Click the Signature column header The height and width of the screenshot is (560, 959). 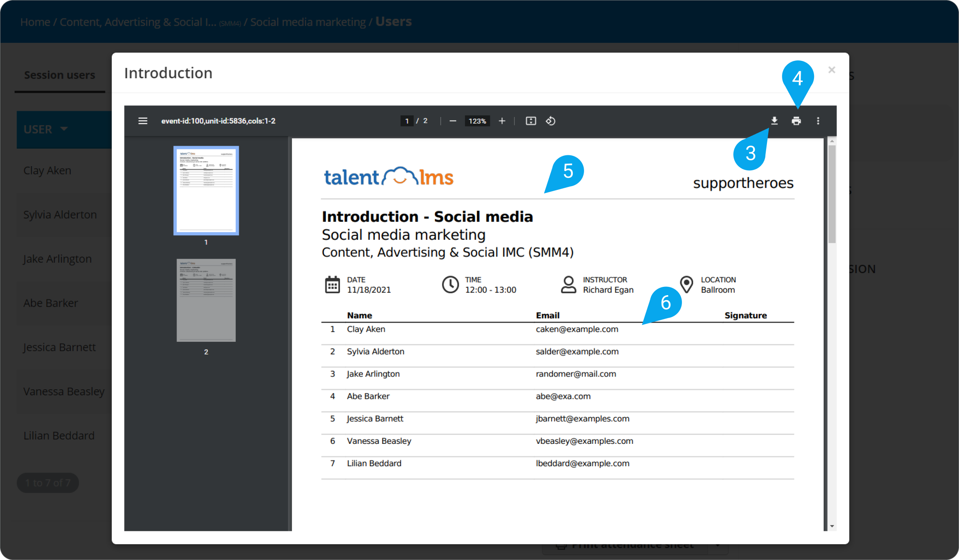pyautogui.click(x=746, y=316)
